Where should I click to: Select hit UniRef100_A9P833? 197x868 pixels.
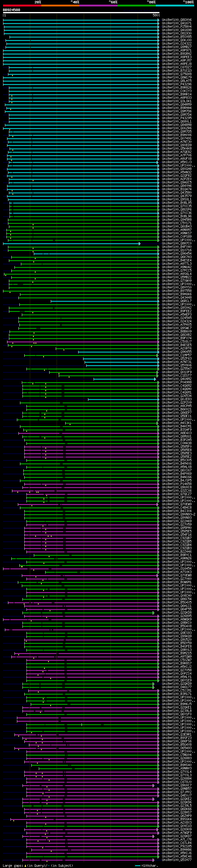click(176, 98)
